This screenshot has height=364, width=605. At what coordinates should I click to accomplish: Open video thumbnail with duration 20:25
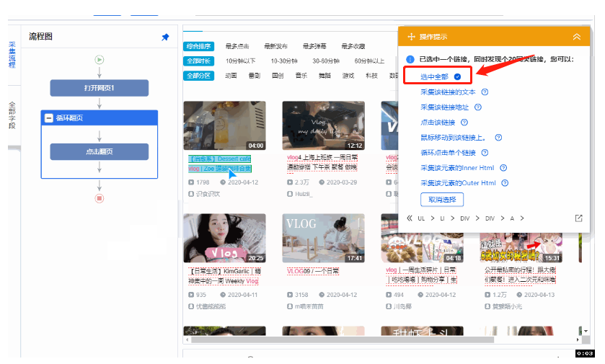click(224, 239)
